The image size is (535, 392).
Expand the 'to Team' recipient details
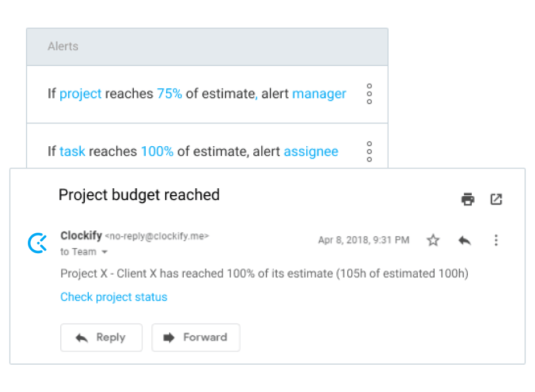(x=104, y=252)
